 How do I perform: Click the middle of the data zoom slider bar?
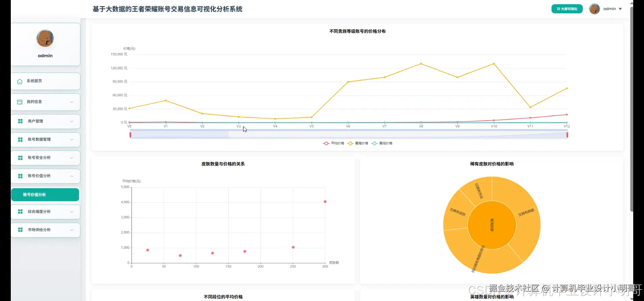coord(349,135)
